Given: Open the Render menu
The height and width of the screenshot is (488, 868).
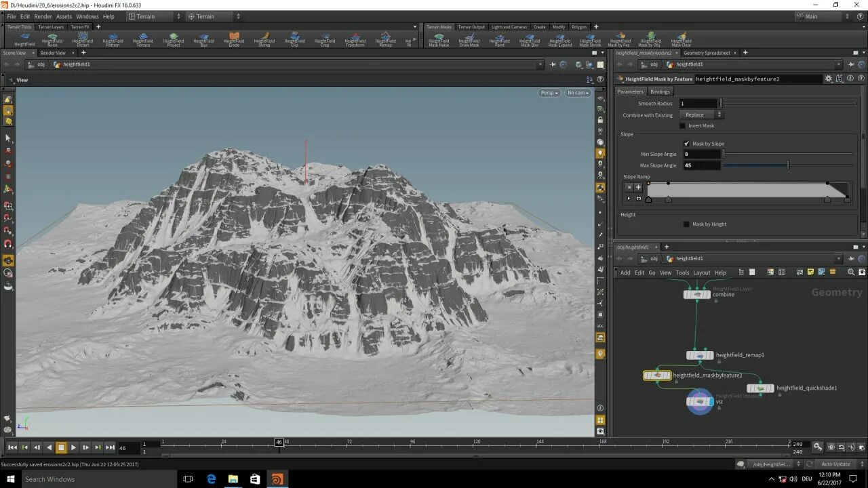Looking at the screenshot, I should 43,16.
